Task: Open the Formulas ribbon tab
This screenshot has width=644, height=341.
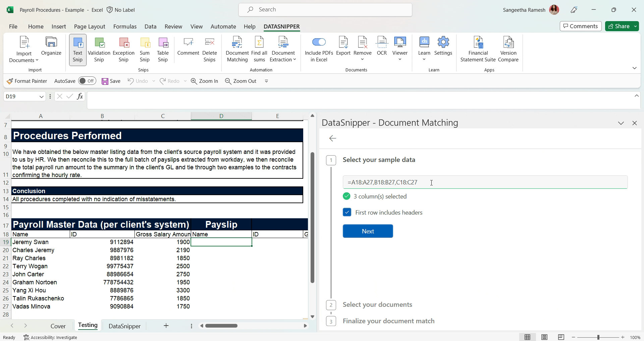Action: (x=125, y=26)
